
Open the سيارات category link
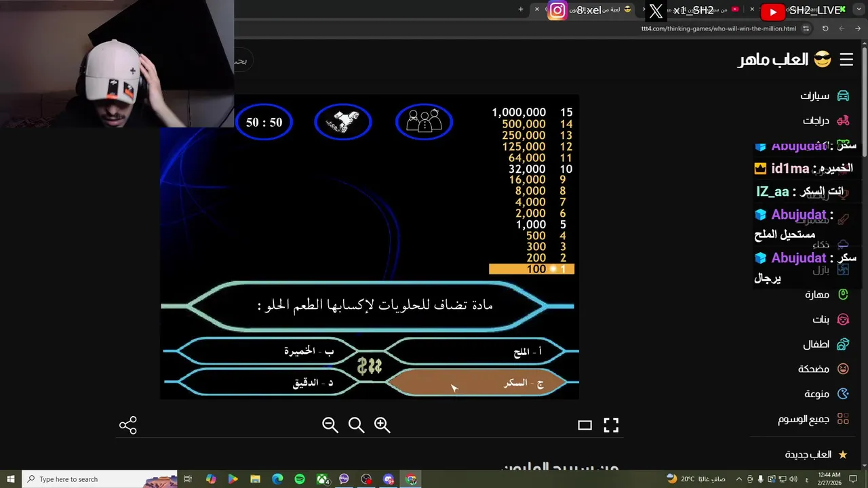coord(814,96)
